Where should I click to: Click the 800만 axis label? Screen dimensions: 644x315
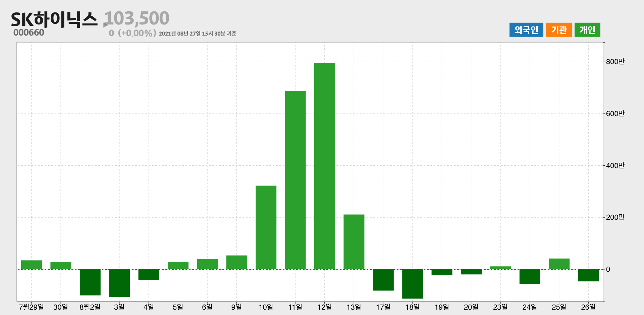click(x=615, y=62)
